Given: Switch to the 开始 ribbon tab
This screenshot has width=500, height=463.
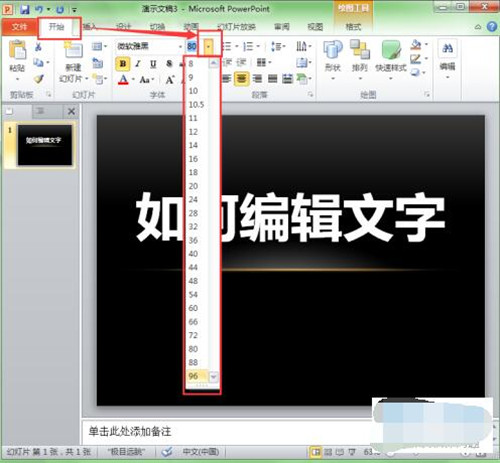Looking at the screenshot, I should tap(57, 27).
